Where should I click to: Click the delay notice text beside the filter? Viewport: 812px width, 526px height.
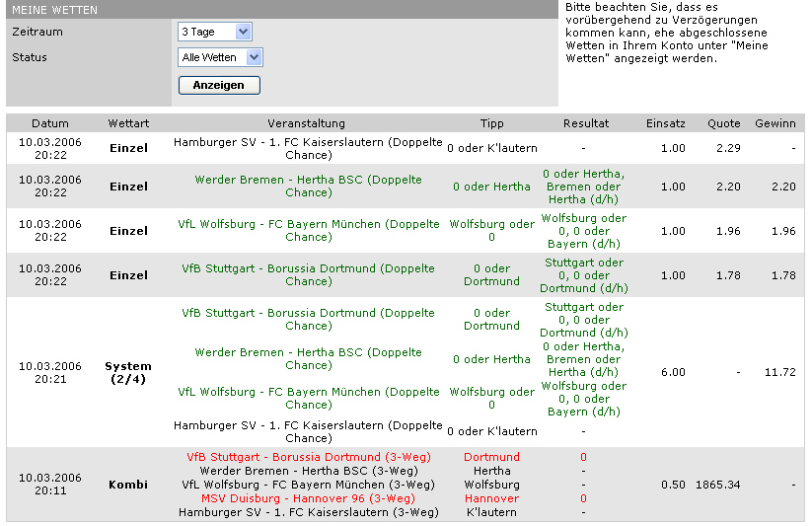(x=667, y=33)
